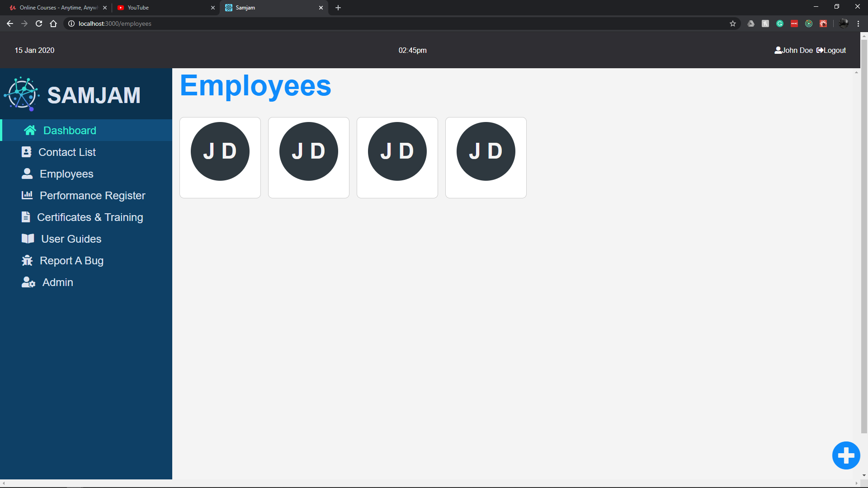Reload the page with refresh button

click(x=39, y=23)
